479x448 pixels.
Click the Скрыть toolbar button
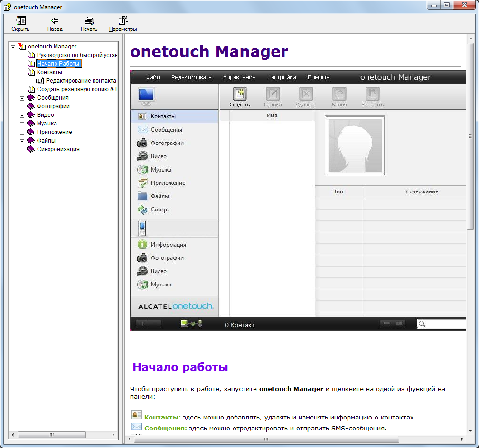(x=20, y=24)
